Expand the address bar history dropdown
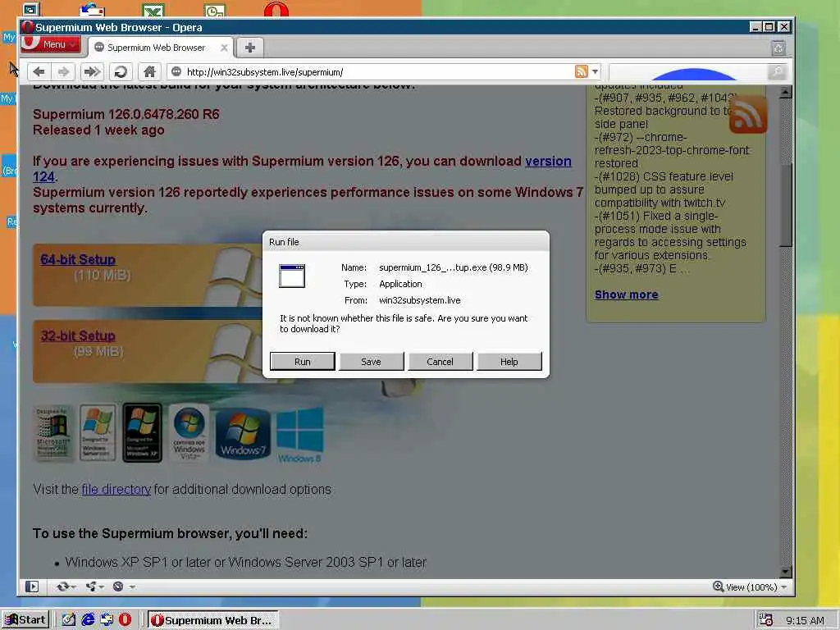The height and width of the screenshot is (630, 840). (595, 72)
